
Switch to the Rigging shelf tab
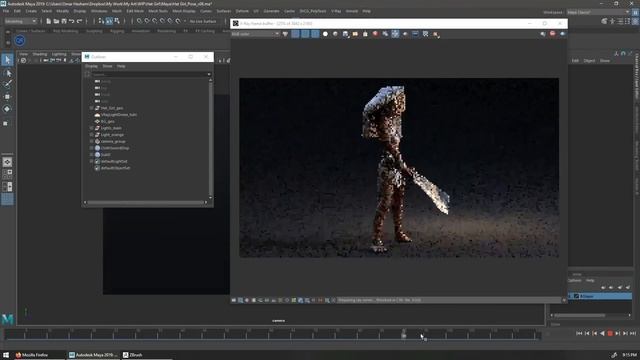(117, 31)
